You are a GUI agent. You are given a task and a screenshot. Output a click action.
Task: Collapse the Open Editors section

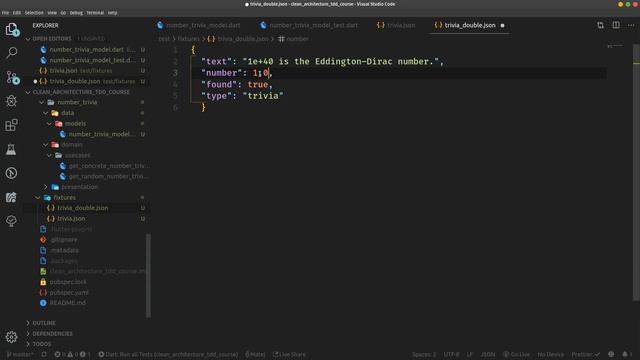[28, 39]
